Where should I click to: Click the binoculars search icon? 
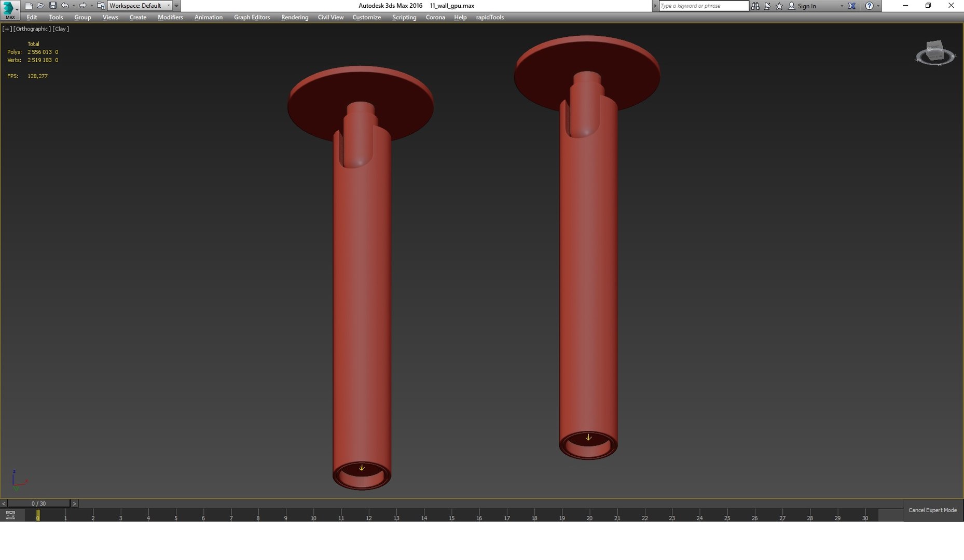(x=755, y=6)
